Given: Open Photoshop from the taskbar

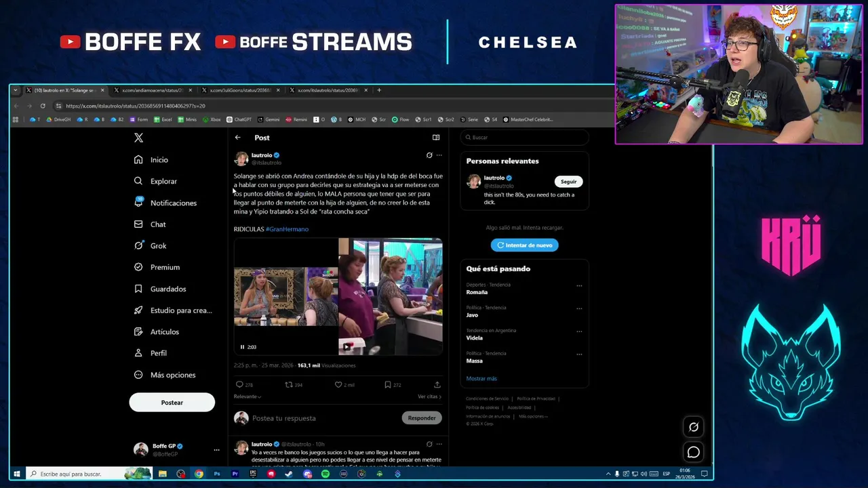Looking at the screenshot, I should (217, 474).
